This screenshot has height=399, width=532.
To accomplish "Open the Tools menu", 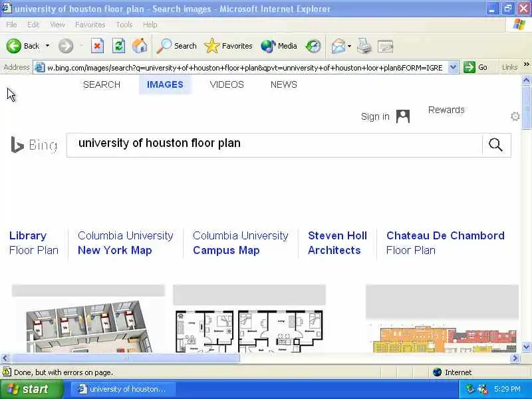I will (x=124, y=25).
